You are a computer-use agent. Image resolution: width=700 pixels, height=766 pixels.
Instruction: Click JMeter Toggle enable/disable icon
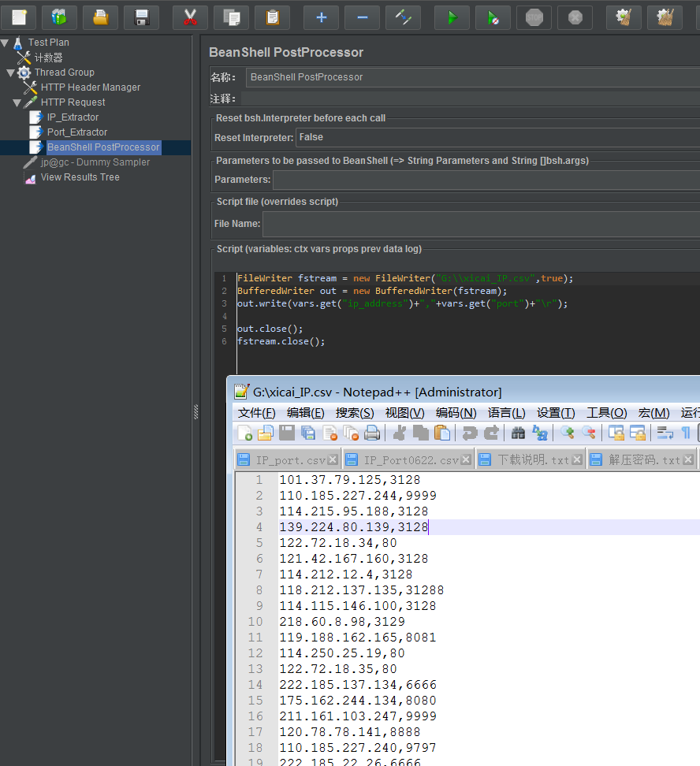[404, 17]
